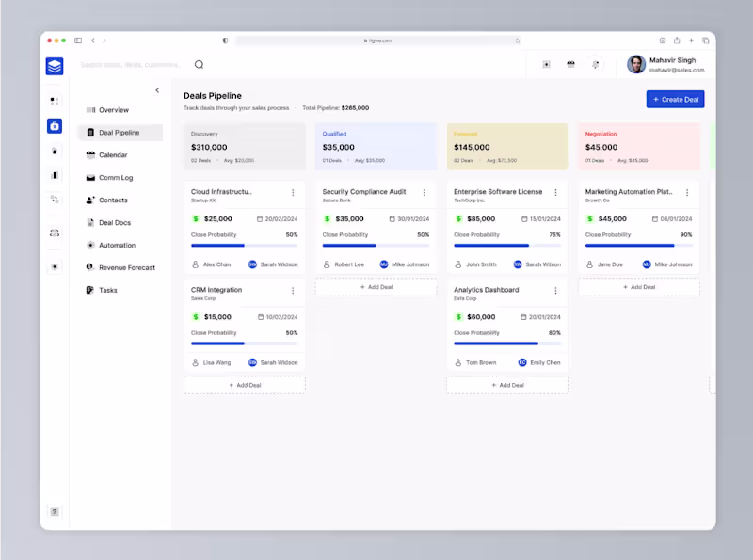753x560 pixels.
Task: Click the notification bell icon in header
Action: (596, 64)
